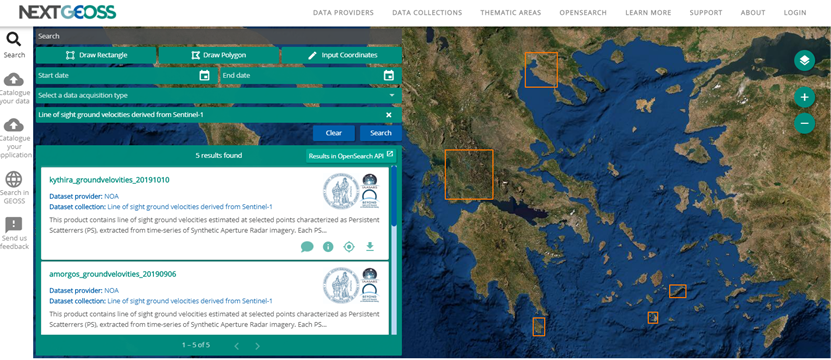
Task: Open the Start date calendar picker
Action: pyautogui.click(x=204, y=75)
